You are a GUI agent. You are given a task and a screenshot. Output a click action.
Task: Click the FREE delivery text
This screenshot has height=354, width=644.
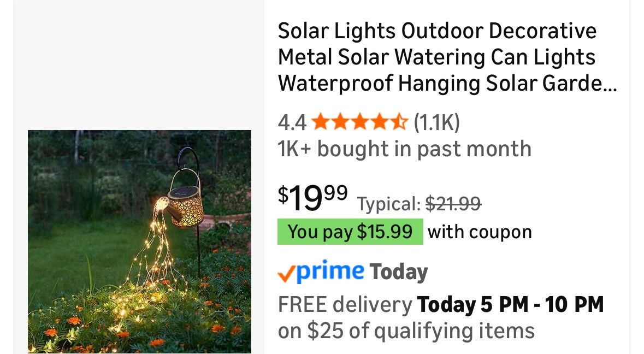pos(344,304)
